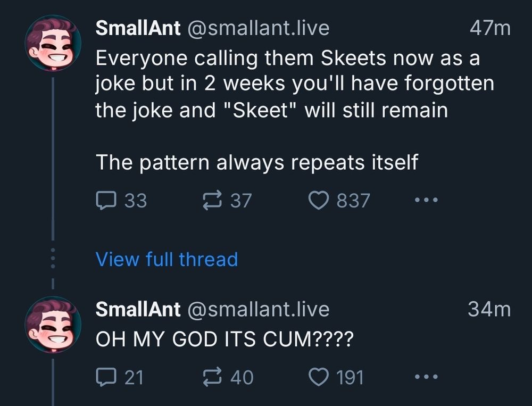The width and height of the screenshot is (532, 406).
Task: Like the post with 837 likes
Action: point(318,201)
